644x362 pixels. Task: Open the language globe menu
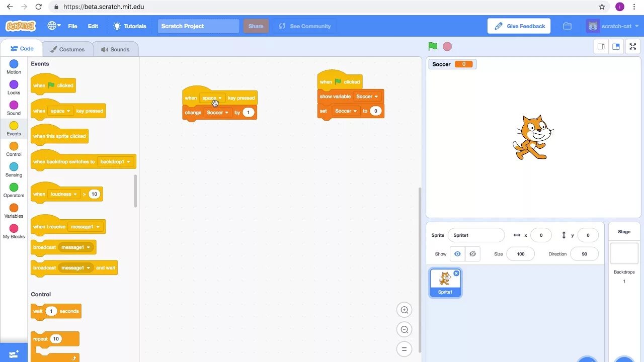pos(54,26)
